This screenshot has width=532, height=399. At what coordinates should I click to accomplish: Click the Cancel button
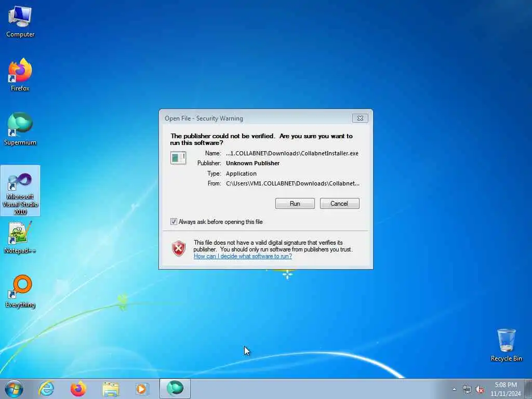pyautogui.click(x=339, y=203)
